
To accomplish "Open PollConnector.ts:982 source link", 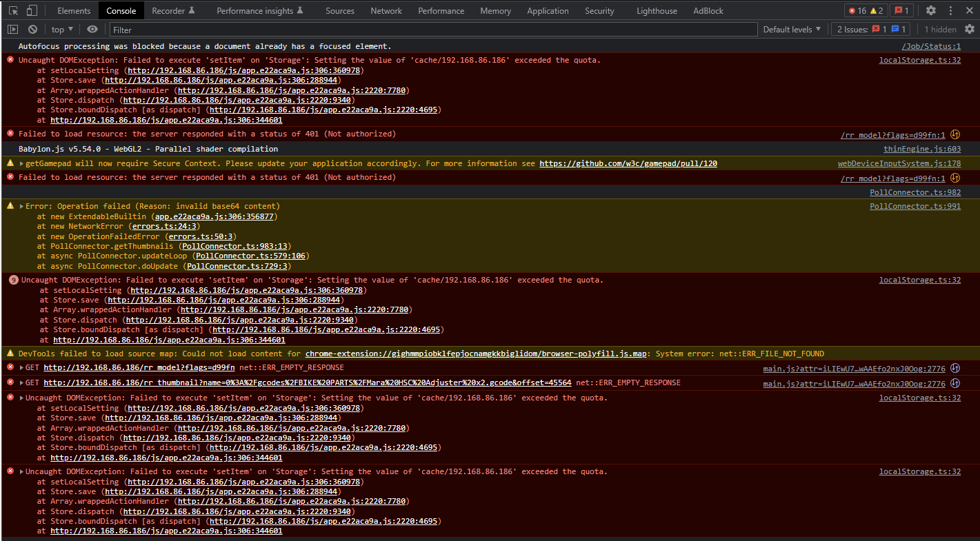I will tap(915, 192).
